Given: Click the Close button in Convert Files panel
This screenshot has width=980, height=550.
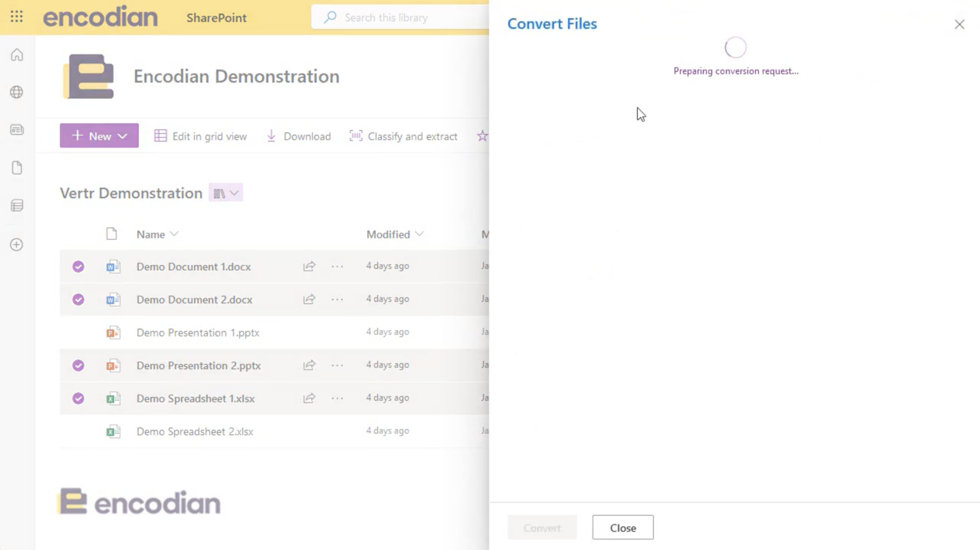Looking at the screenshot, I should pos(623,528).
